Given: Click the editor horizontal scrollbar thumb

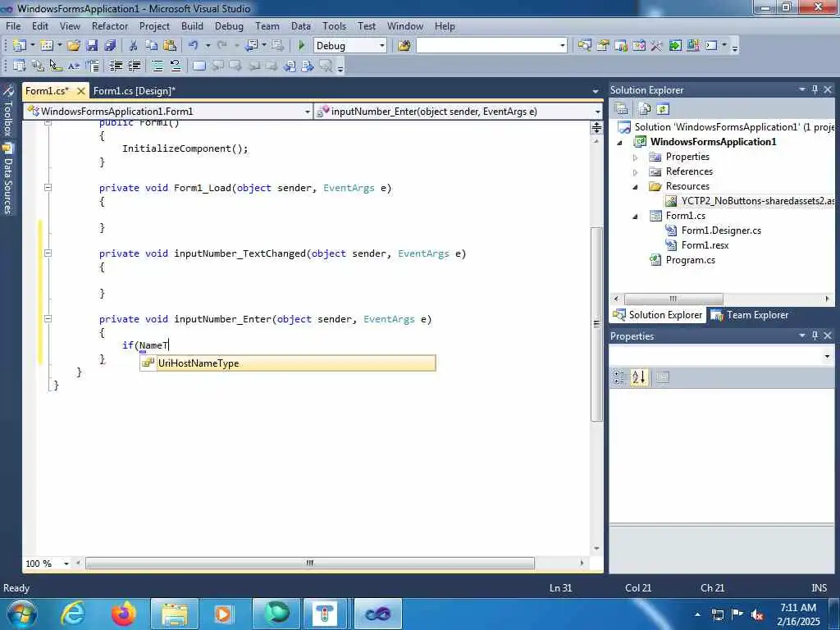Looking at the screenshot, I should (309, 563).
